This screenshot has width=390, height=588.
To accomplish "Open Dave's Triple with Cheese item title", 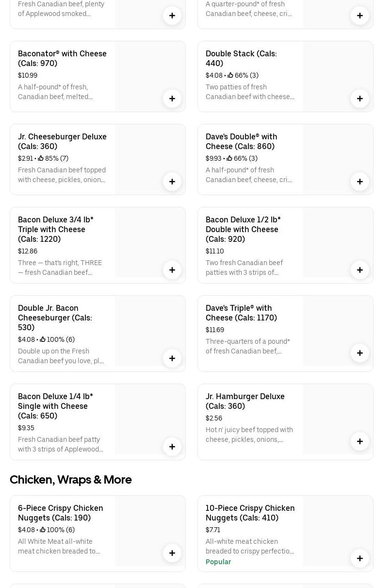I will click(x=241, y=313).
